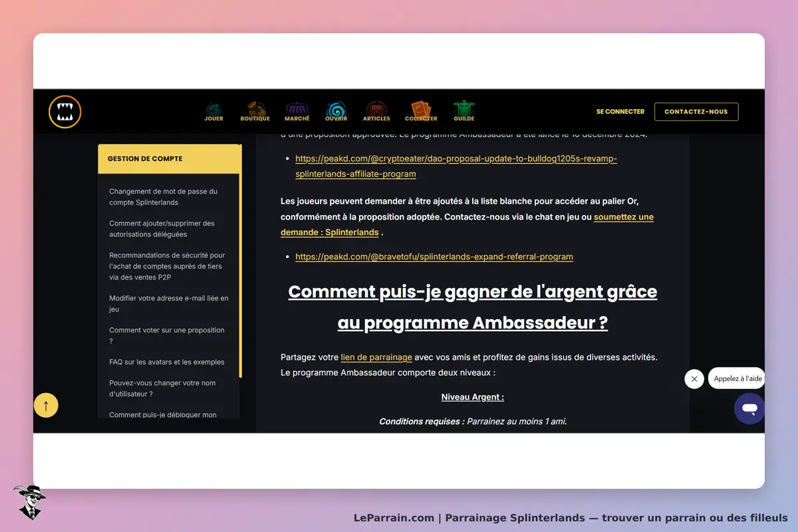Viewport: 798px width, 532px height.
Task: Dismiss the Appelez à l'aide popup
Action: [x=694, y=379]
